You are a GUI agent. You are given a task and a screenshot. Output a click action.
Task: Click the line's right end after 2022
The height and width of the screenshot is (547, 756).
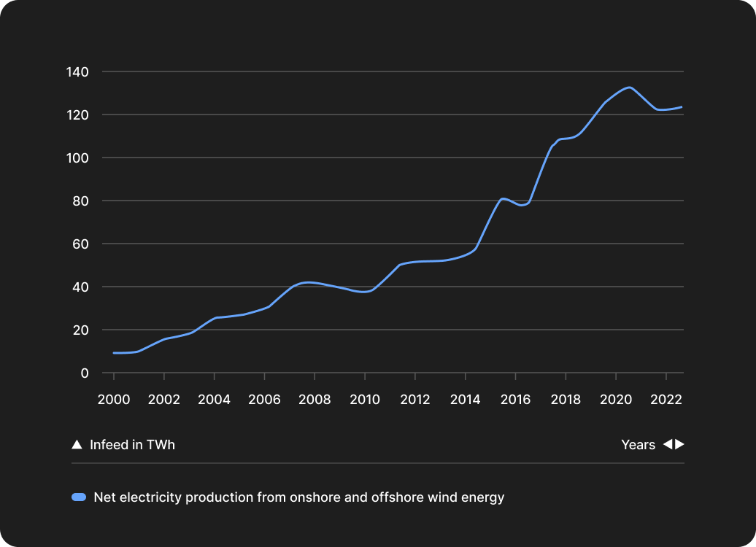(x=682, y=107)
